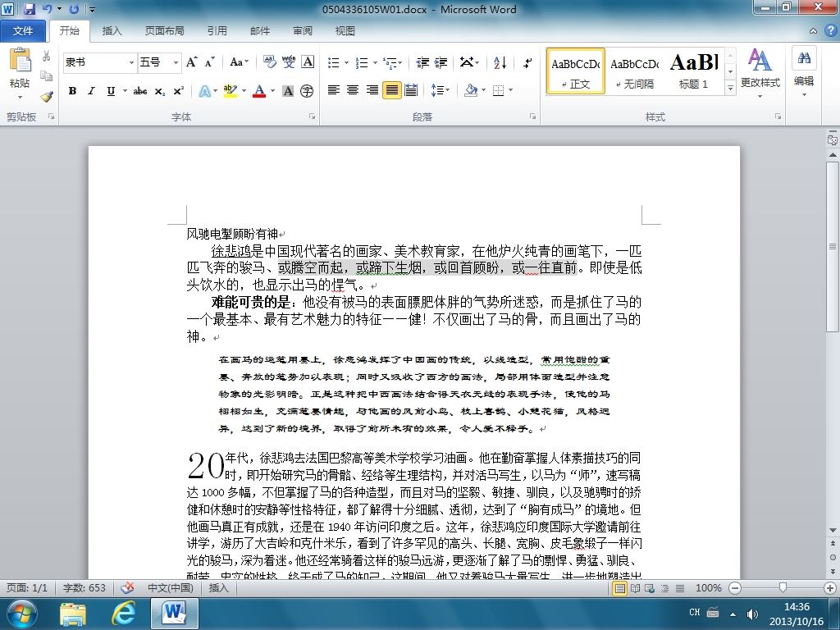Toggle Italic formatting
Image resolution: width=840 pixels, height=630 pixels.
[x=92, y=91]
